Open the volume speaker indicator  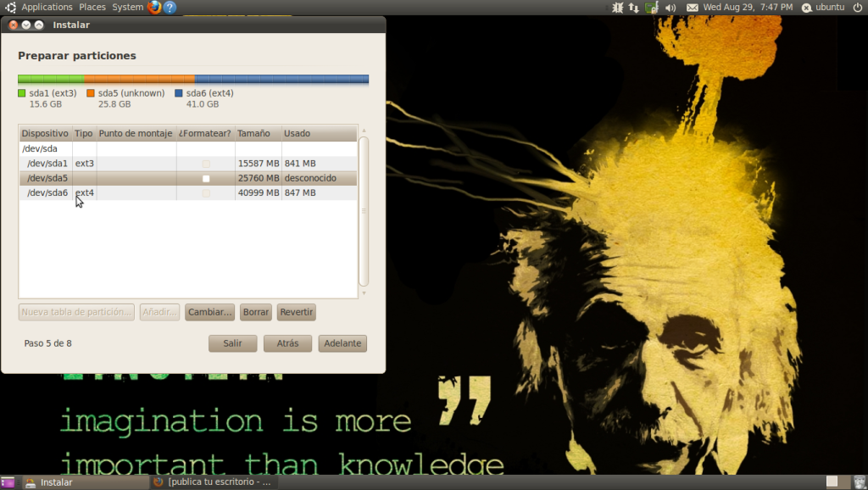pyautogui.click(x=670, y=7)
